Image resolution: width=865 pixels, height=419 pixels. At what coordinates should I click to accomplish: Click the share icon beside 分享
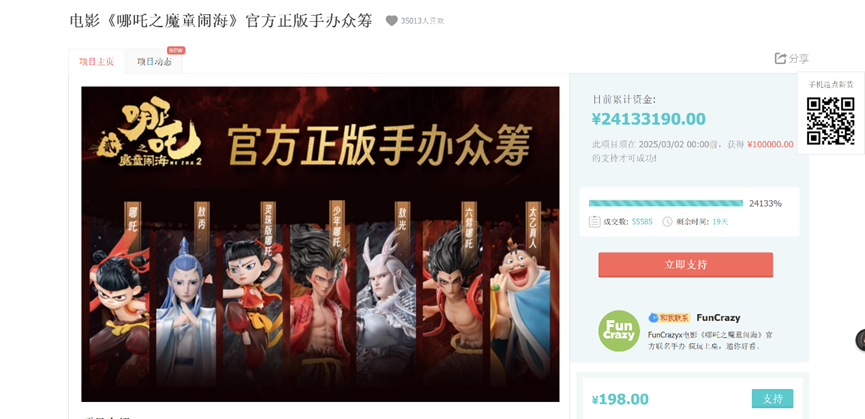point(780,58)
